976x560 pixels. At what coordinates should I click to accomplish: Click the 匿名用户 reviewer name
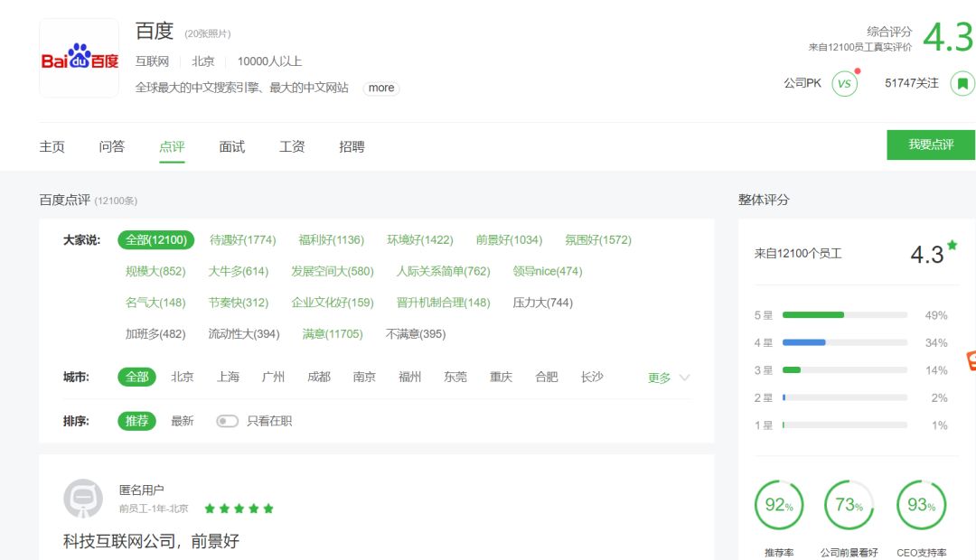point(141,490)
